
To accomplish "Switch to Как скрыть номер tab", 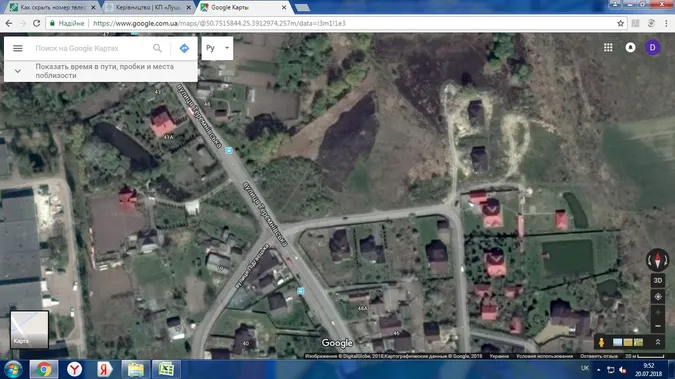I will 53,7.
